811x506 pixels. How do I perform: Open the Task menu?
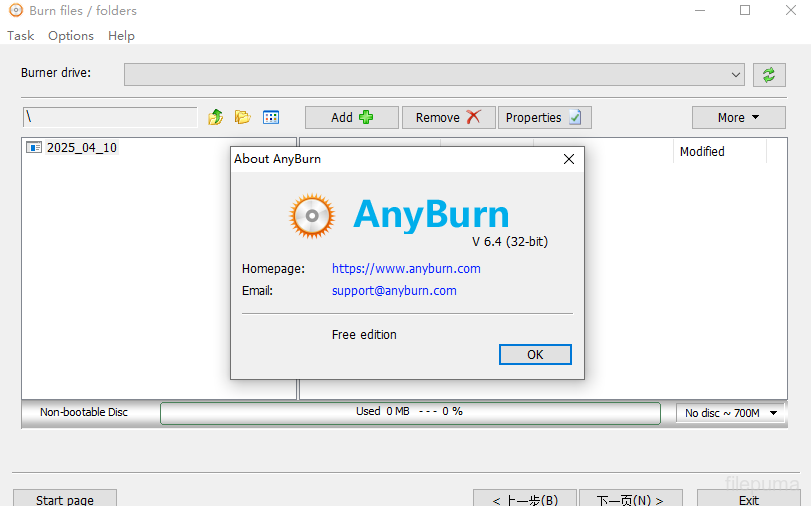pos(21,36)
